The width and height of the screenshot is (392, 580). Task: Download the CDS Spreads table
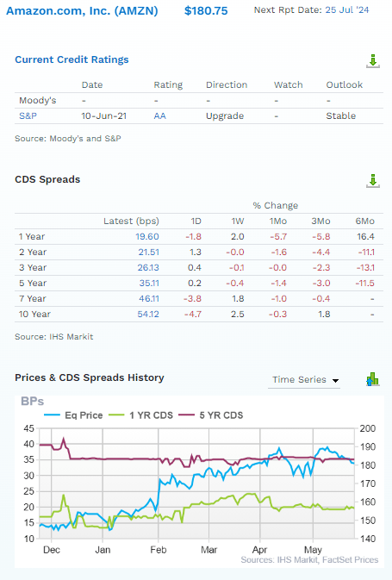click(x=373, y=180)
